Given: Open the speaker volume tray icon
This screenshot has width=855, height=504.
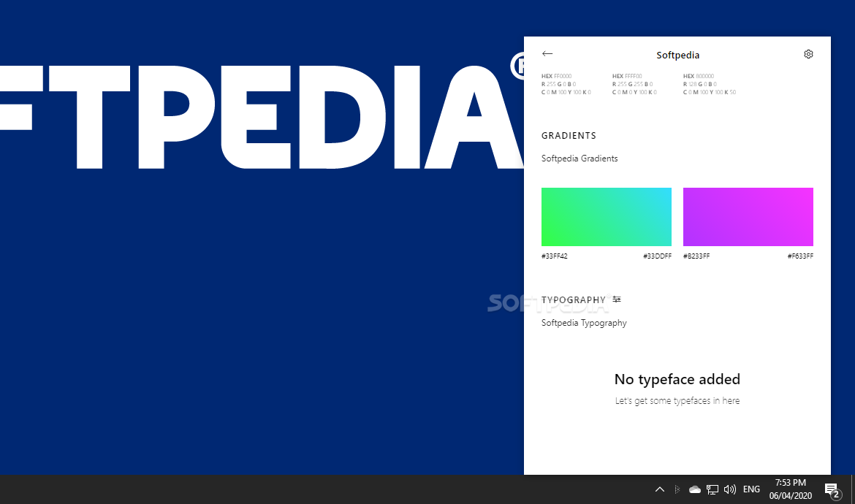Looking at the screenshot, I should tap(729, 489).
